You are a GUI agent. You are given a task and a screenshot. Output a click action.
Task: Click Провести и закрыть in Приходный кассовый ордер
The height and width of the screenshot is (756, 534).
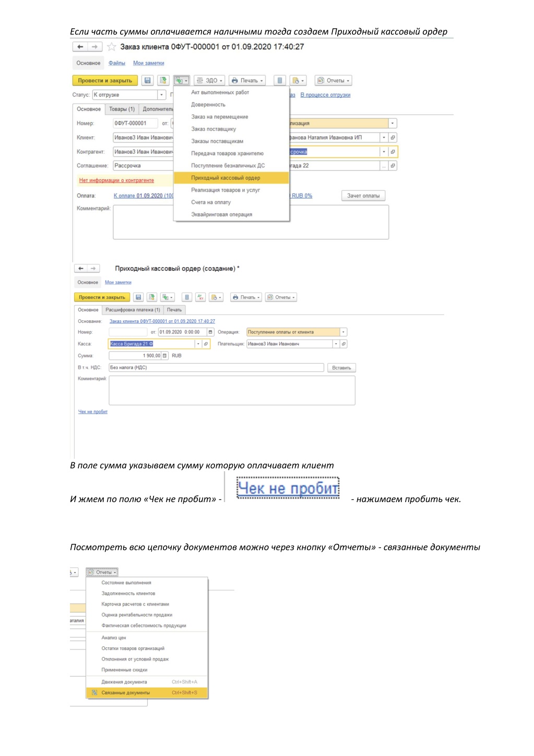pos(102,297)
